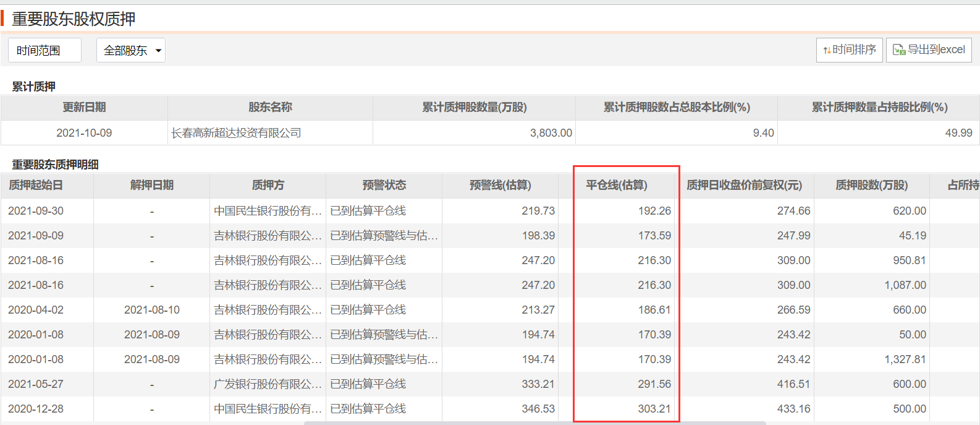Select the row dated 2021-09-30
The width and height of the screenshot is (980, 425).
36,211
